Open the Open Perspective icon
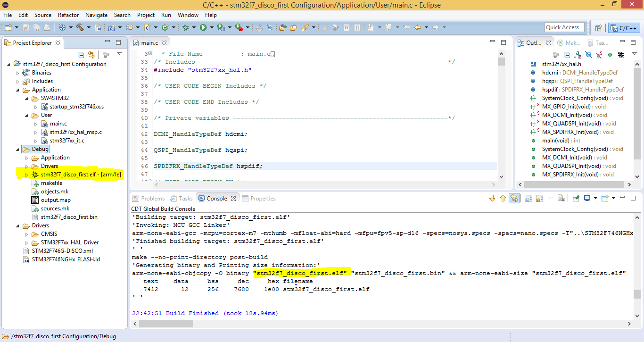644x342 pixels. (598, 27)
